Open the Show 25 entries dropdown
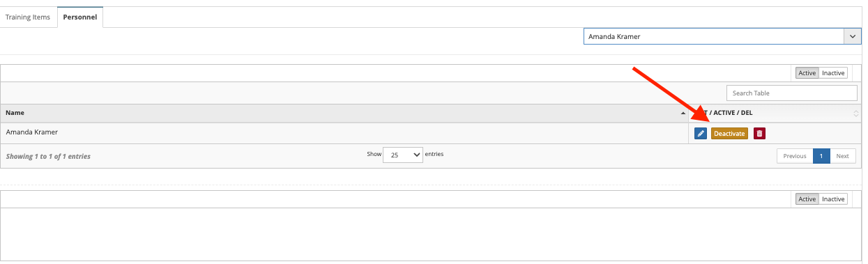The image size is (868, 264). (403, 155)
